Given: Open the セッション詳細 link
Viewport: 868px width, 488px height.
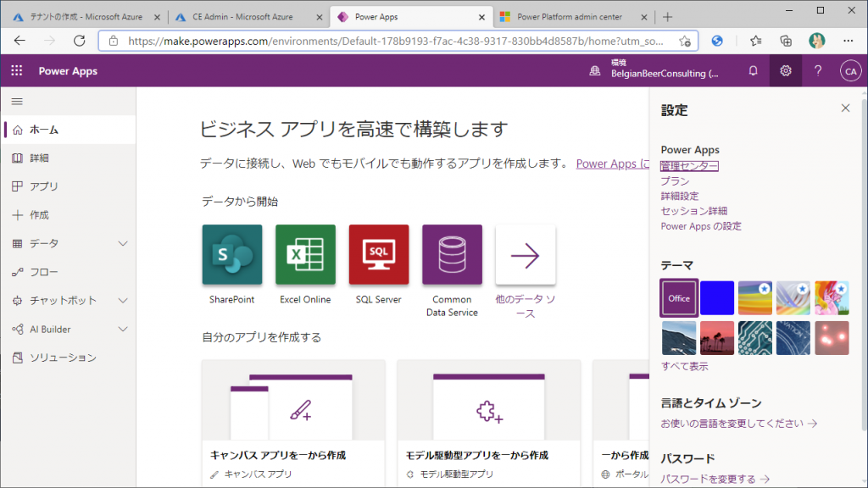Looking at the screenshot, I should 694,211.
